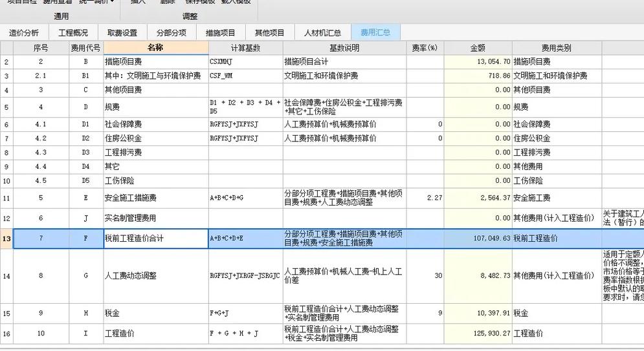644x351 pixels.
Task: Click the amount cell 718.86
Action: (478, 76)
